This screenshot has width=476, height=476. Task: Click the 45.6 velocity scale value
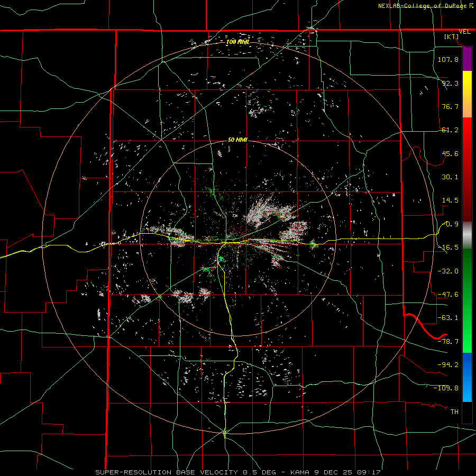tap(450, 153)
